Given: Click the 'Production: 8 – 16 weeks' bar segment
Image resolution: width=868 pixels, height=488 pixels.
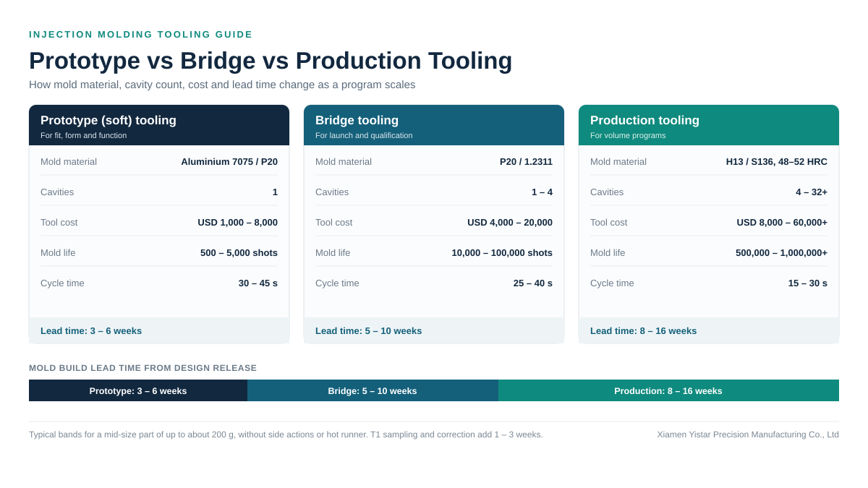Looking at the screenshot, I should (668, 390).
